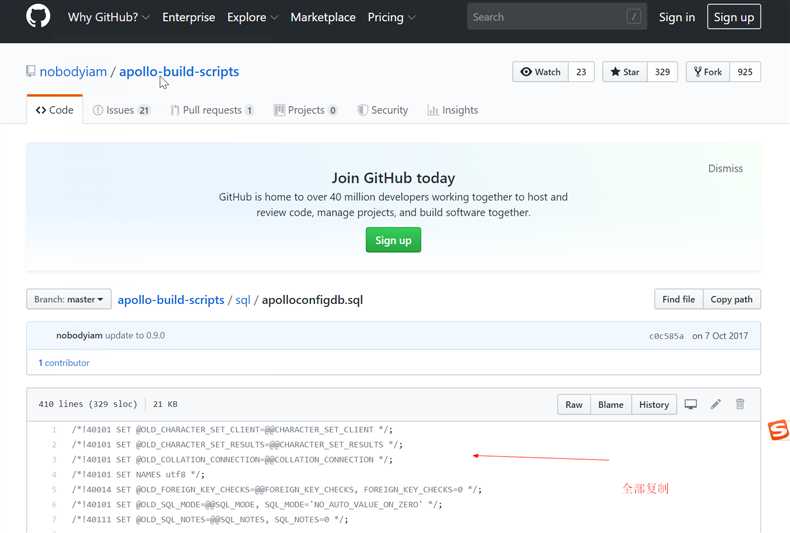This screenshot has height=533, width=790.
Task: Click the header Sign up button
Action: pos(734,17)
